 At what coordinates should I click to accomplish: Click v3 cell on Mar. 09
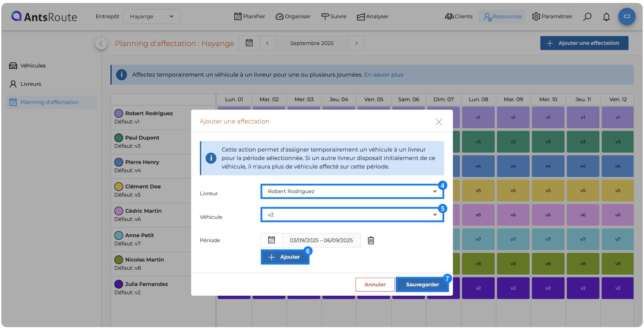513,142
